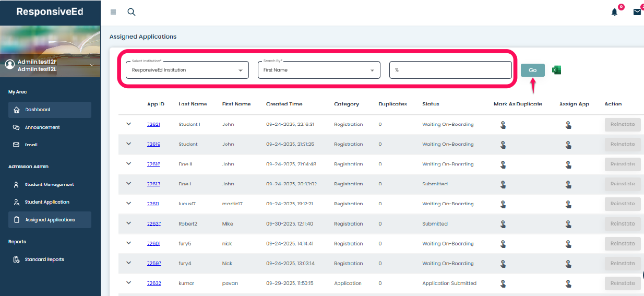This screenshot has width=644, height=296.
Task: Open the mail envelope icon in header
Action: point(637,12)
